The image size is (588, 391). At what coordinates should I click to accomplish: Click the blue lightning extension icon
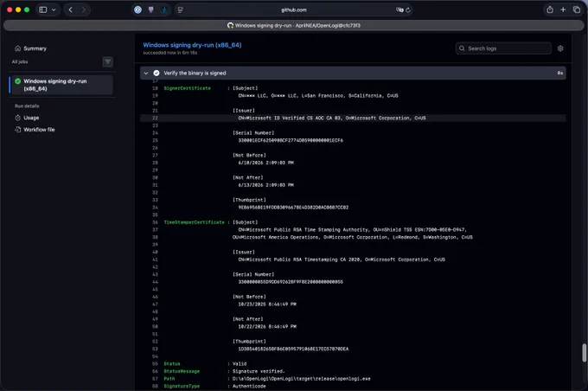[x=164, y=10]
